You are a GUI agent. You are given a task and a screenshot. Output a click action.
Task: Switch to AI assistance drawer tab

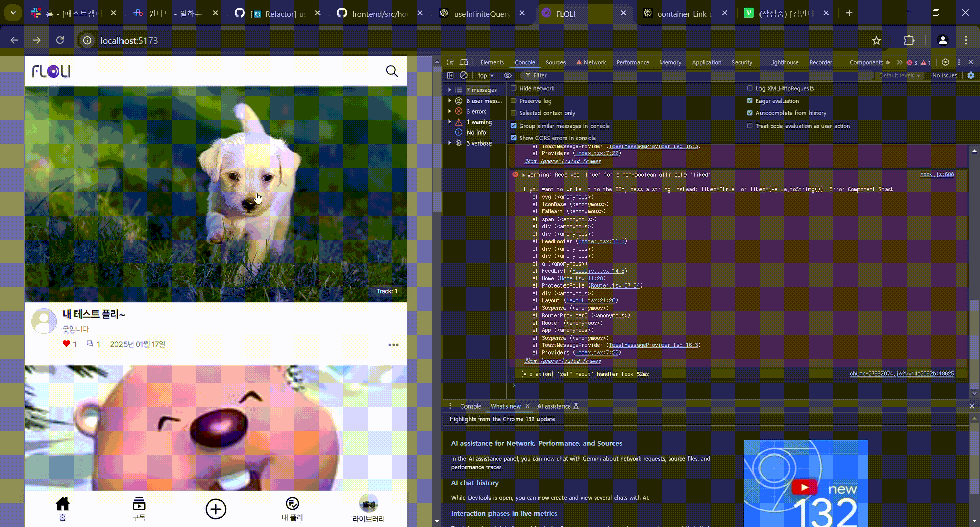(558, 406)
